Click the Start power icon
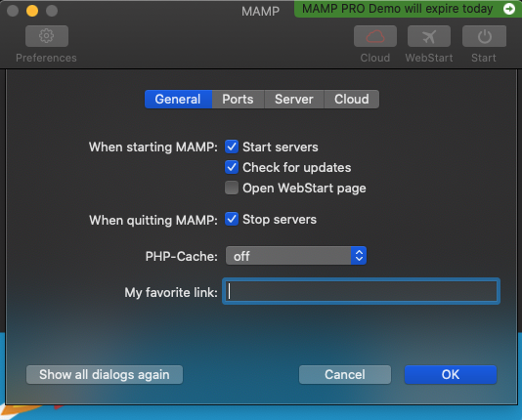 tap(484, 36)
